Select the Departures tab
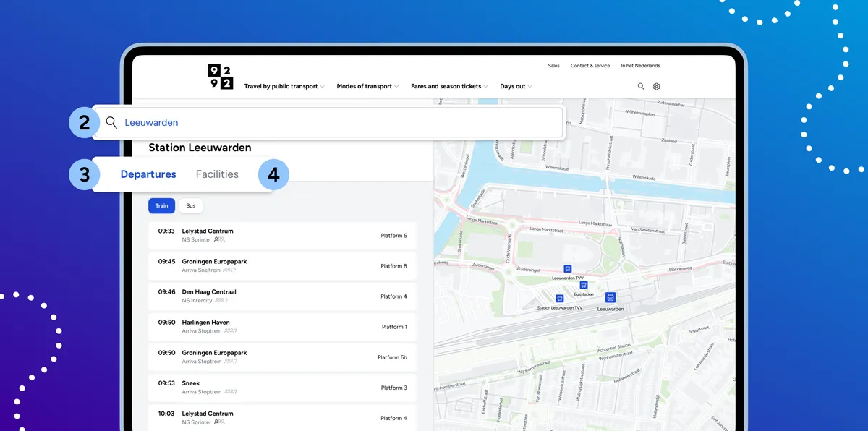This screenshot has width=868, height=431. (x=148, y=174)
